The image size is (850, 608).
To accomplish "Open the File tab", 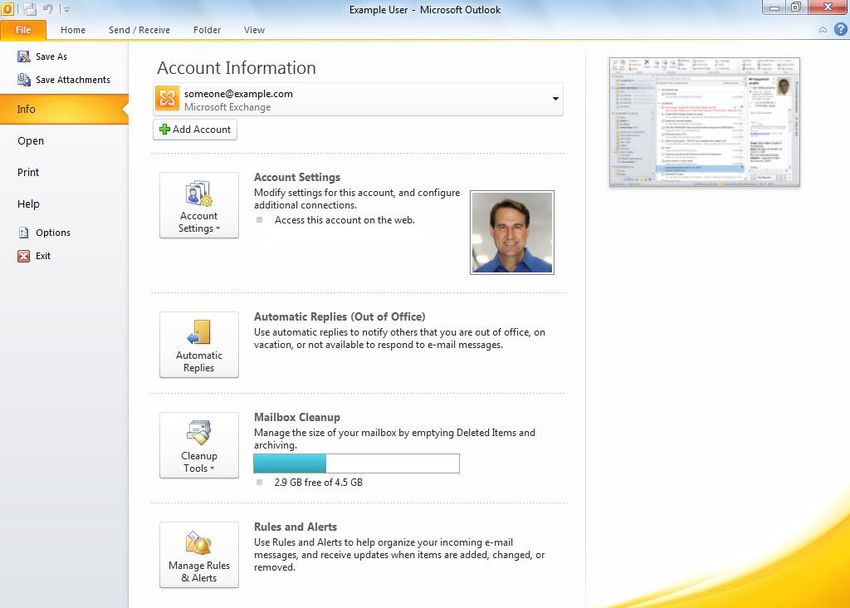I will click(23, 30).
